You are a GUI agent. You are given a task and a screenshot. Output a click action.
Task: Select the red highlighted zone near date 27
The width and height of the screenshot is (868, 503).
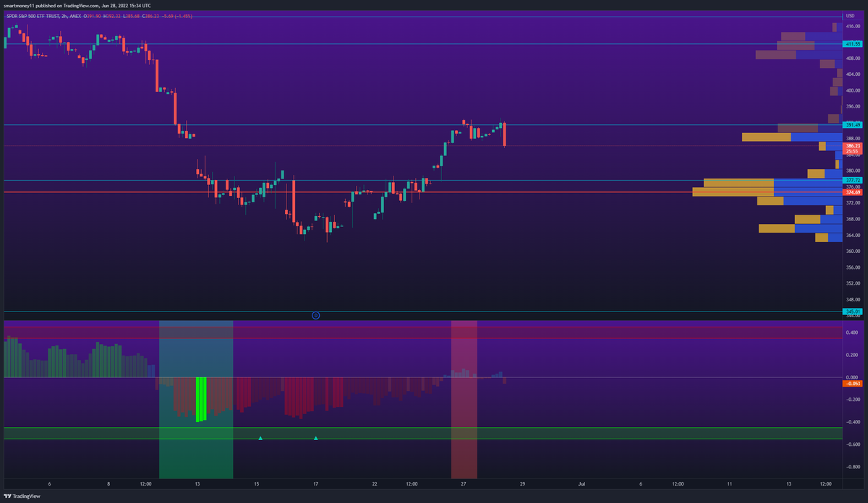464,400
